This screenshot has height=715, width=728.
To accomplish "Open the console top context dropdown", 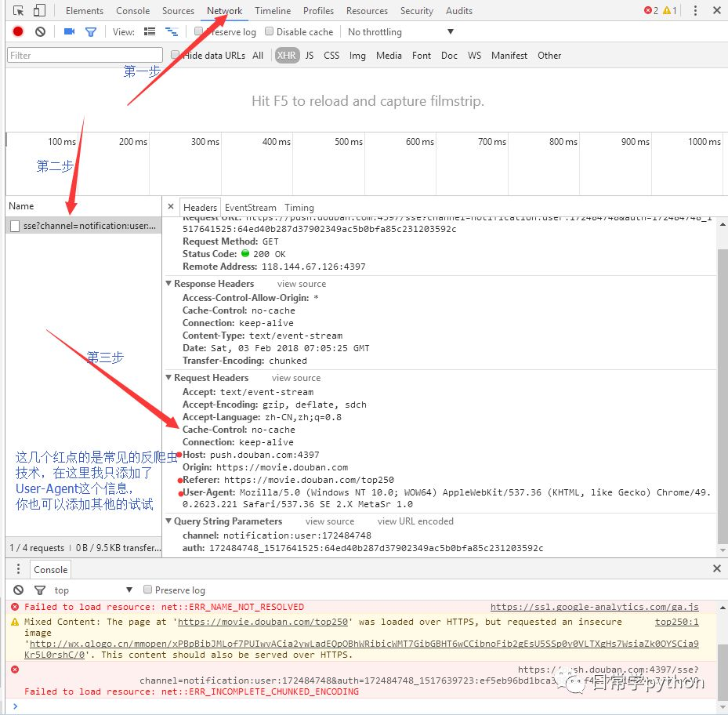I will 92,590.
